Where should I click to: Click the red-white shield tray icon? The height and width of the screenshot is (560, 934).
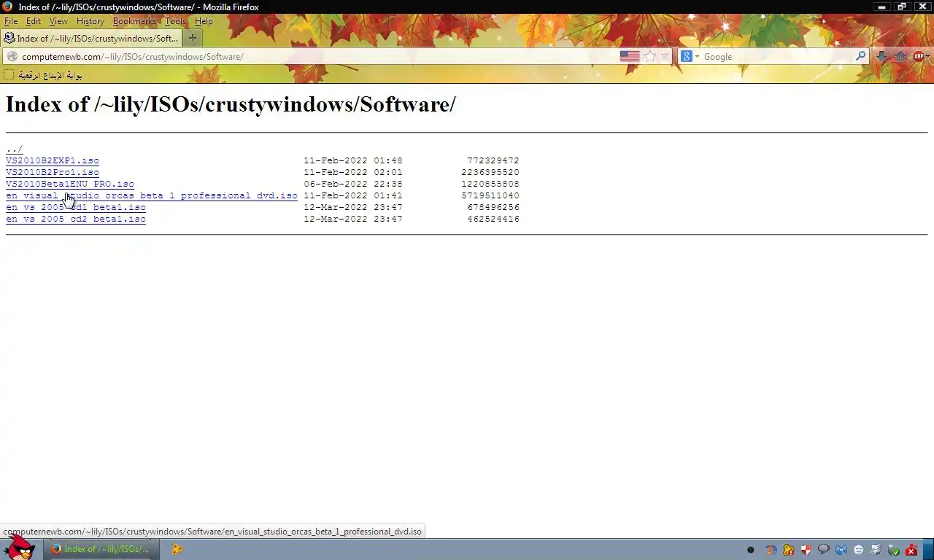click(806, 550)
